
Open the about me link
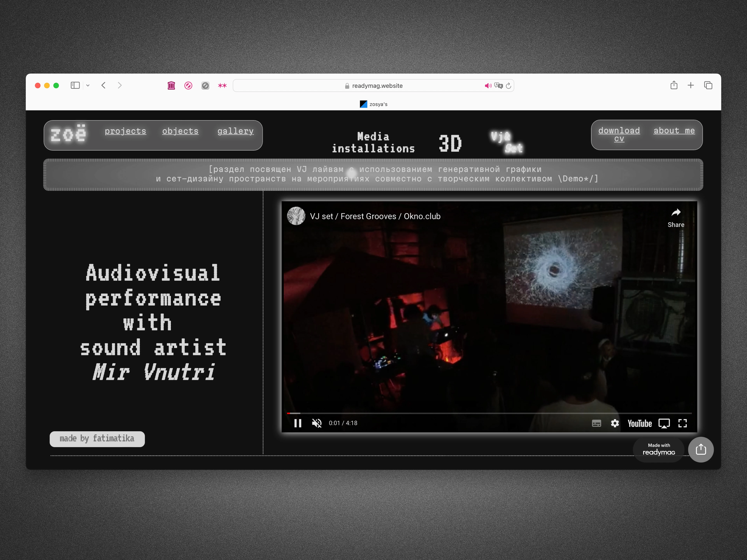[x=674, y=131]
